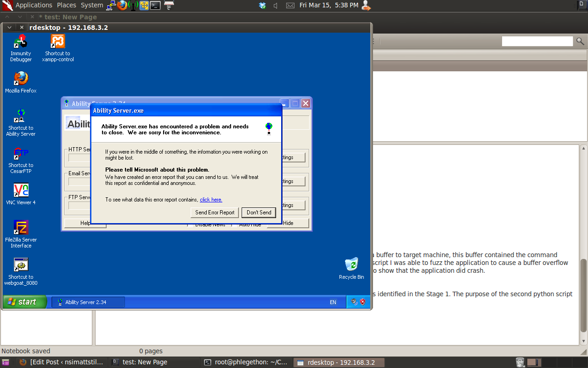Toggle the Auto Hide checkbox
Screen dimensions: 588x368
click(234, 224)
